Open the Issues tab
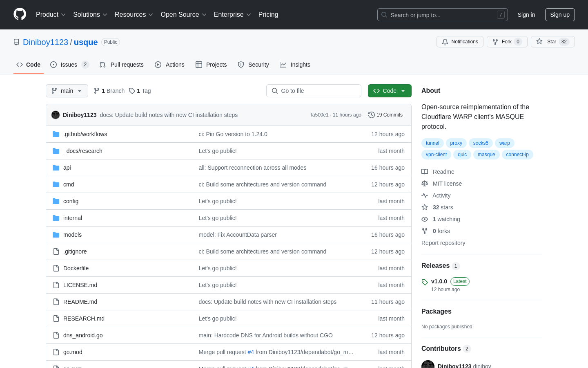The height and width of the screenshot is (368, 588). [69, 65]
